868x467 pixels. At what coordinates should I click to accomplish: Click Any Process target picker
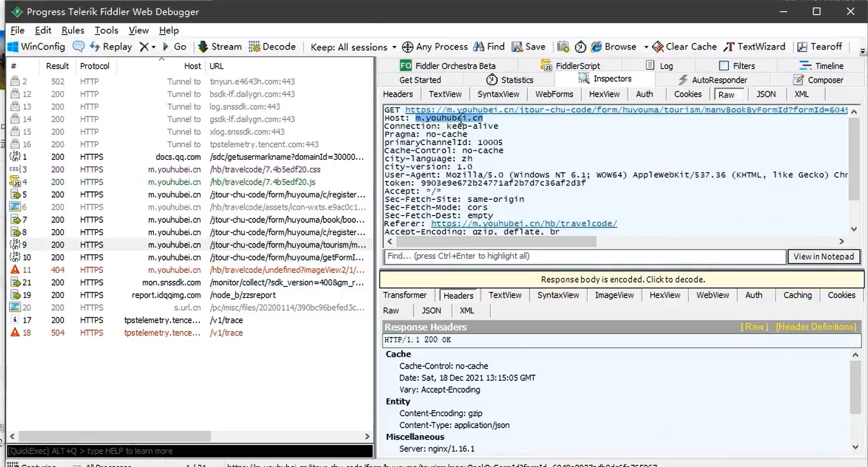coord(435,47)
